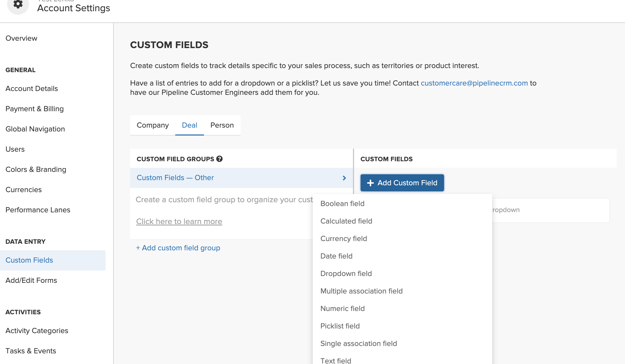Expand the Custom Fields — Other group chevron
This screenshot has width=625, height=364.
(344, 178)
